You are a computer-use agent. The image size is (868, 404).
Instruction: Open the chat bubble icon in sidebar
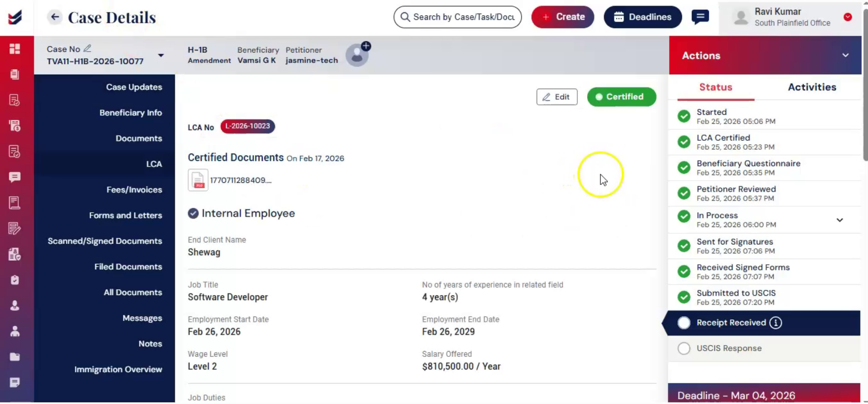tap(15, 177)
